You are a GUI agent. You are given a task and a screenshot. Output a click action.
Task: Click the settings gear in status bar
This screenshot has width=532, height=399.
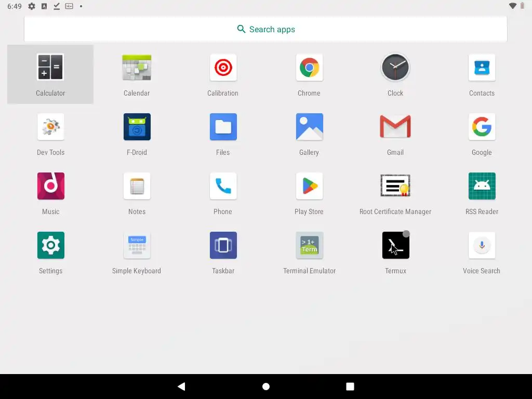click(x=32, y=6)
